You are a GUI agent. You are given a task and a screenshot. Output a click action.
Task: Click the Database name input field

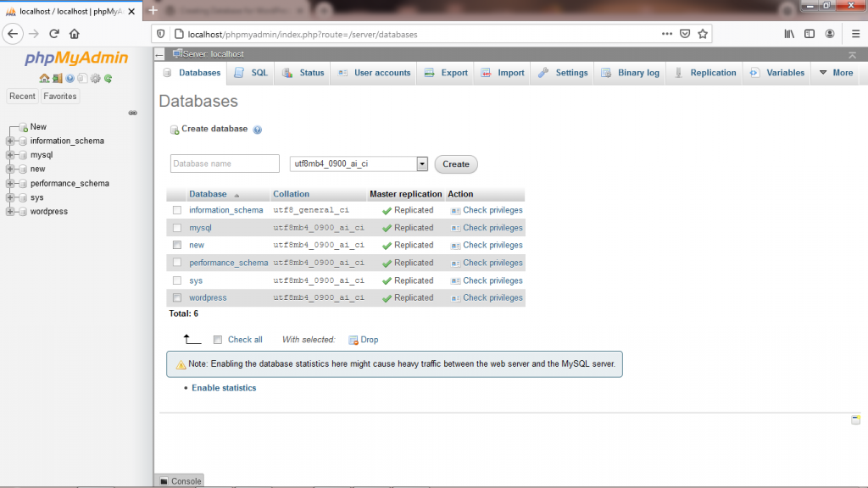(225, 164)
